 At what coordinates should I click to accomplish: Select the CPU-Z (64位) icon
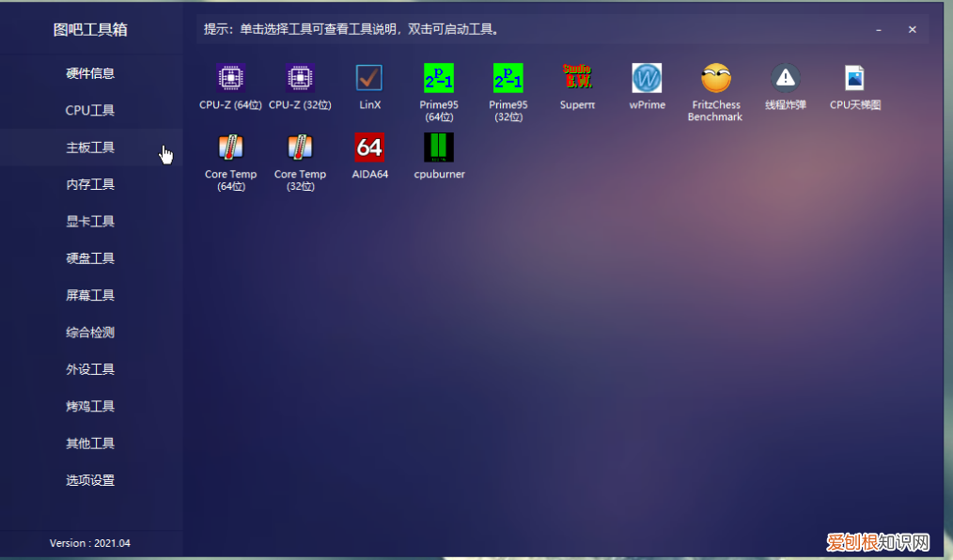tap(230, 78)
